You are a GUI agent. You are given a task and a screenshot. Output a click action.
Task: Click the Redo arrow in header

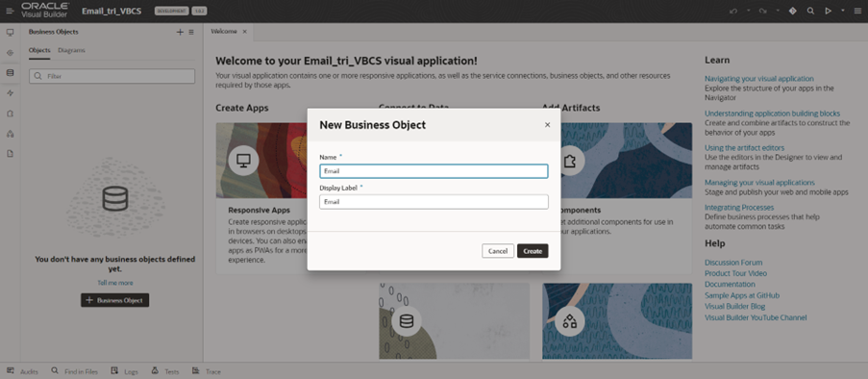[763, 11]
